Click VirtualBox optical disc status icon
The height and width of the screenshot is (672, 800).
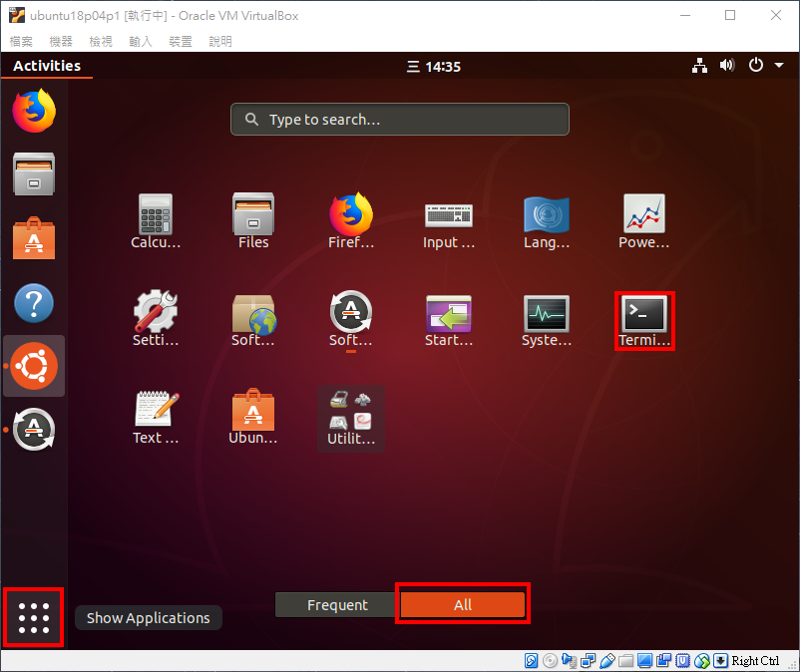tap(550, 661)
